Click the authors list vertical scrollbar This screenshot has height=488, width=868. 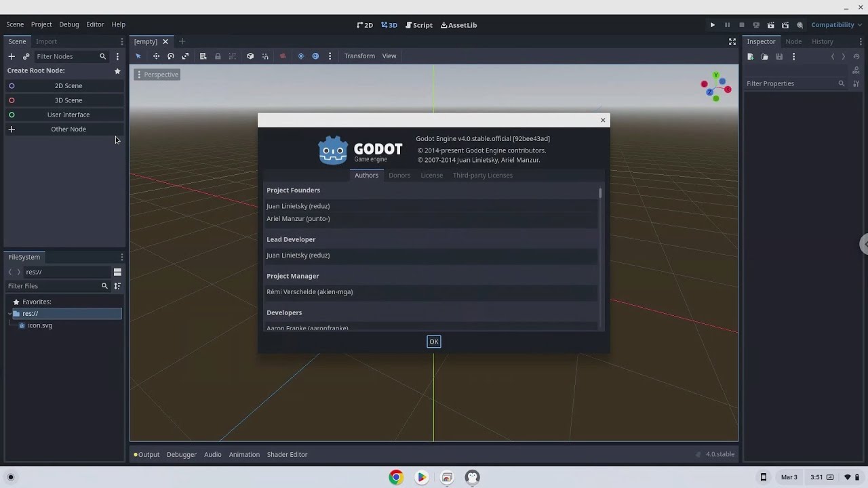(600, 193)
